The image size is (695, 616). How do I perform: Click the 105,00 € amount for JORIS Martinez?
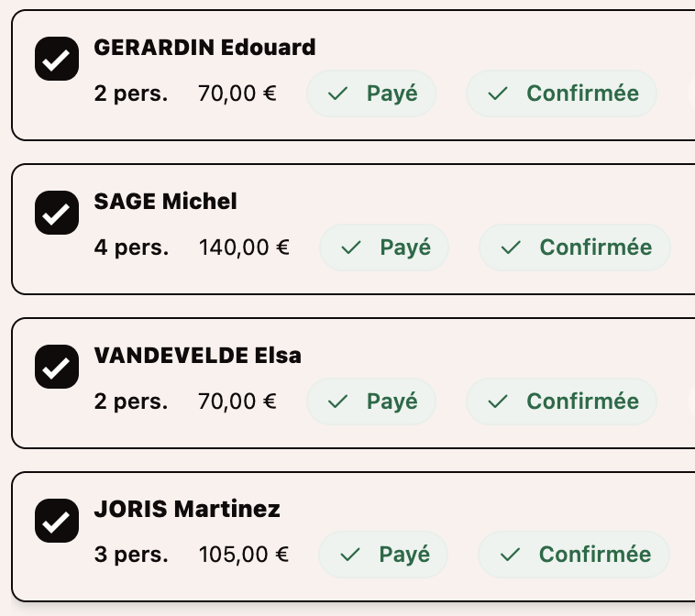point(244,555)
